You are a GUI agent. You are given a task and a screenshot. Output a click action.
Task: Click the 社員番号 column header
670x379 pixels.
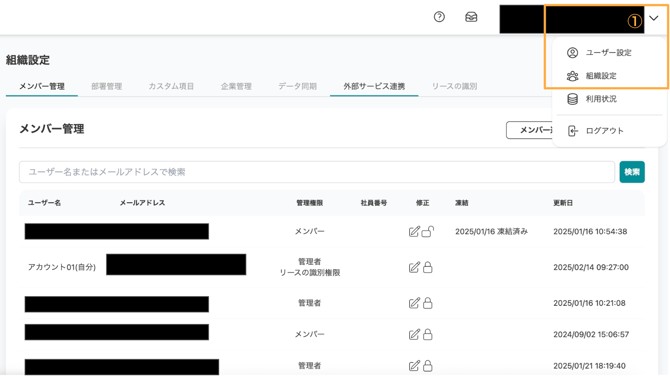(x=374, y=203)
